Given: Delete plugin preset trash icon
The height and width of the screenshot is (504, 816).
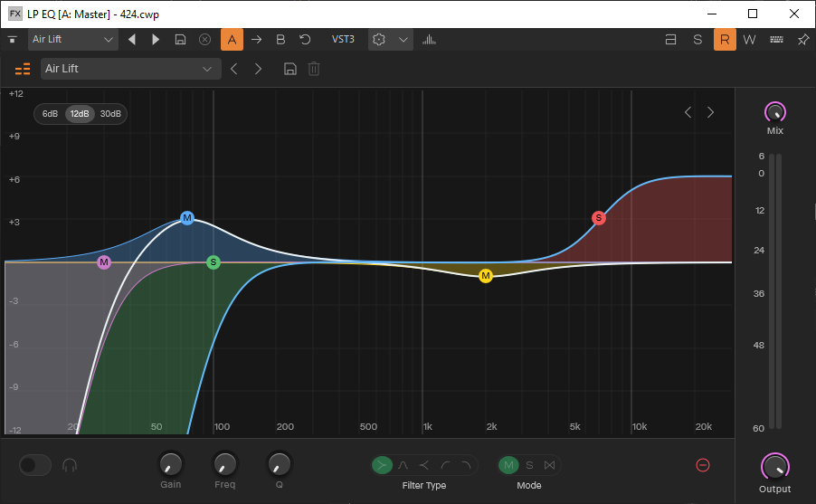Looking at the screenshot, I should click(x=314, y=69).
